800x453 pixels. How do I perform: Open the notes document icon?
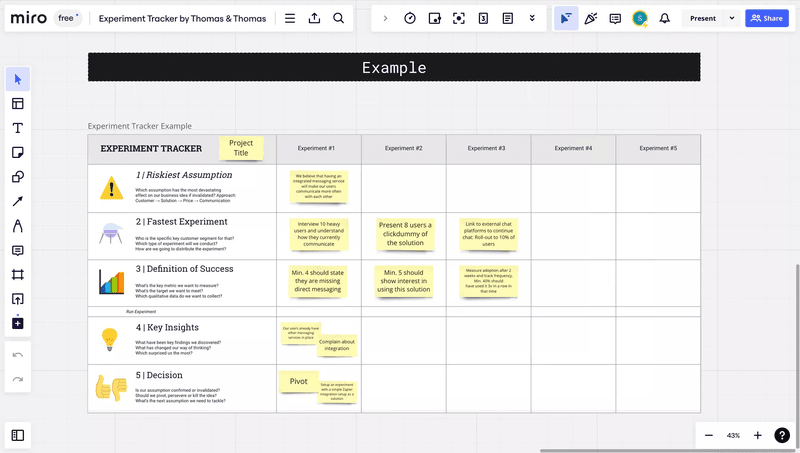click(x=508, y=18)
